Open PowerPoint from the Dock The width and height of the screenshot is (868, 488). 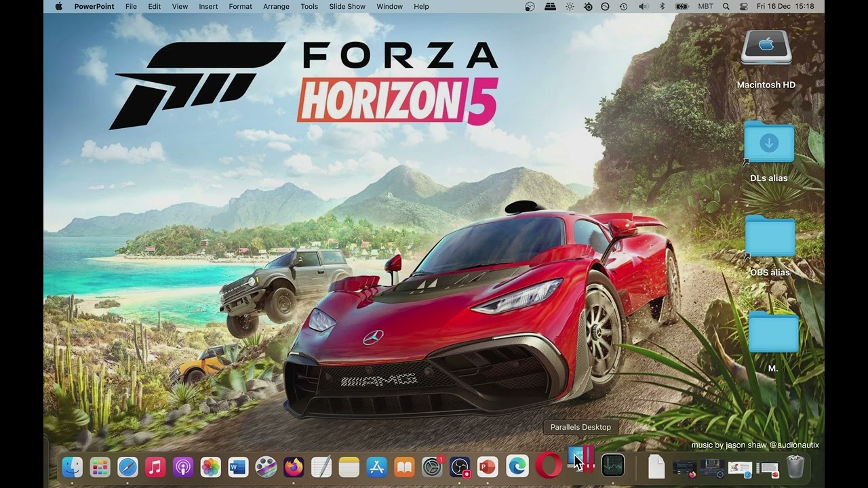(488, 466)
